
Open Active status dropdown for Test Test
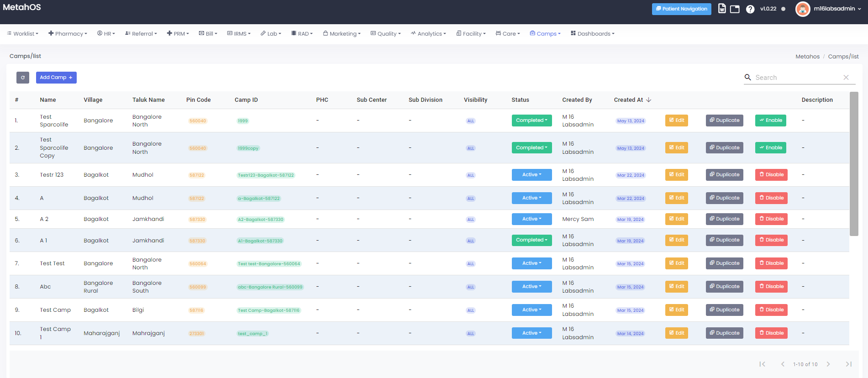tap(532, 263)
